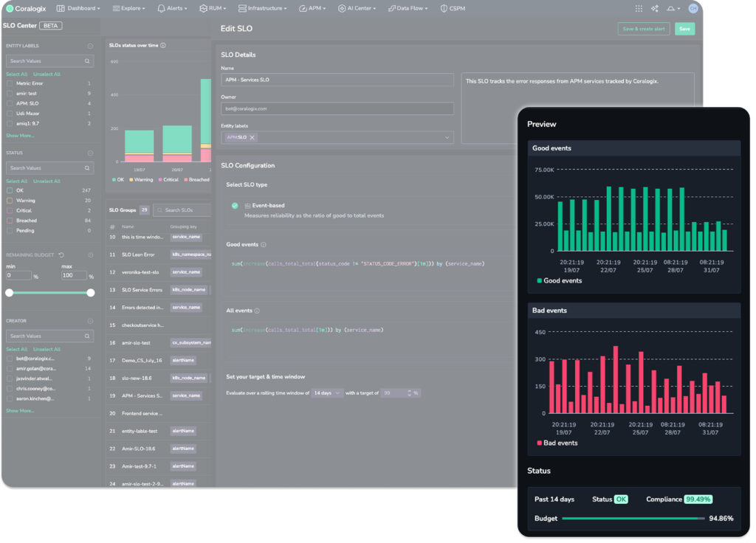Open the Infrastructure menu
Screen dimensions: 756x543
(x=263, y=8)
